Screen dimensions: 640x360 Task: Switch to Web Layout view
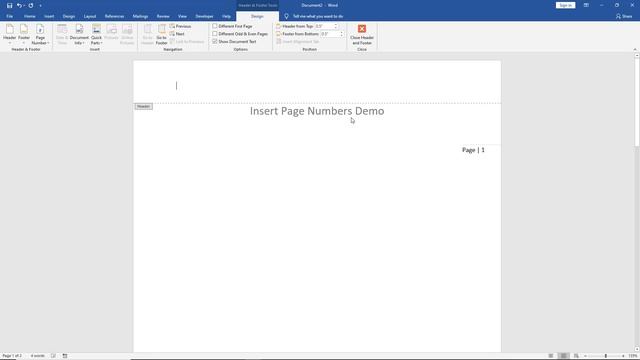point(576,356)
